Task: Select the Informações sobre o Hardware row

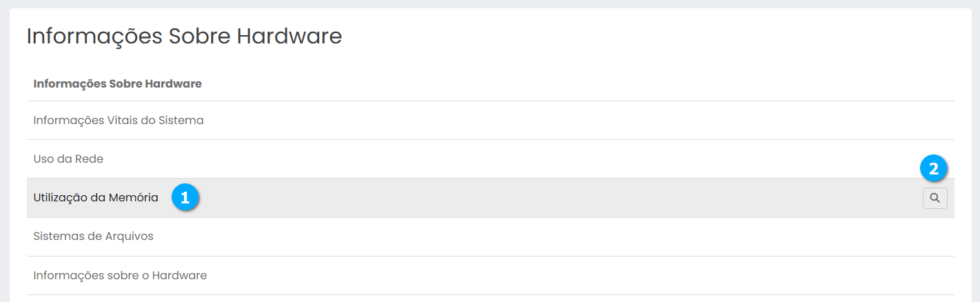Action: (x=120, y=276)
